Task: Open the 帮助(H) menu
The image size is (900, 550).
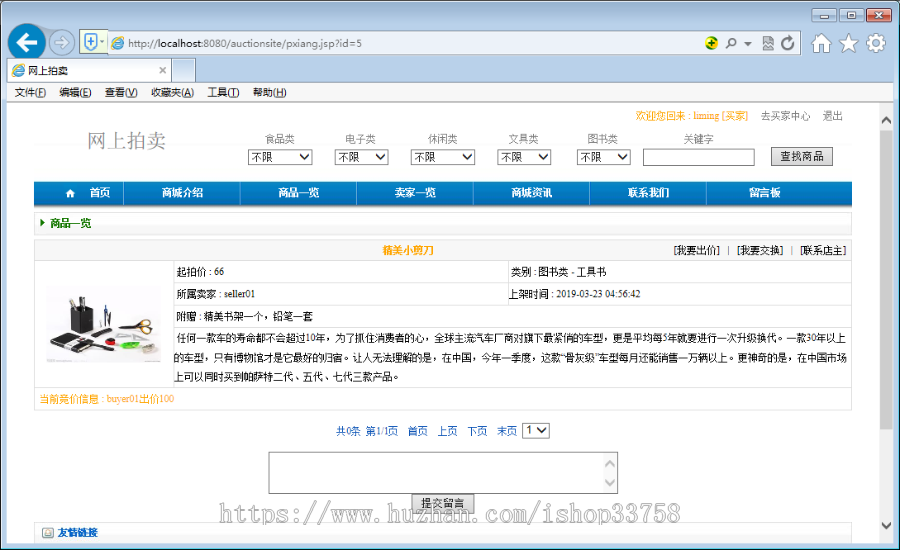Action: point(269,92)
